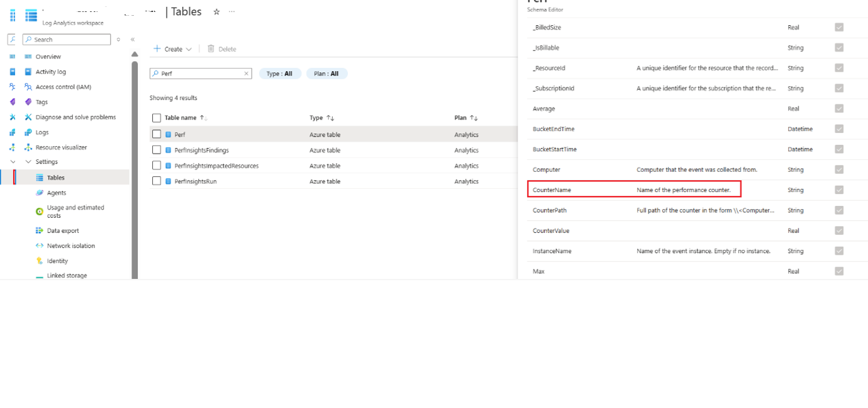Click 'Name of the performance counter.' description
This screenshot has height=408, width=868.
(x=684, y=190)
